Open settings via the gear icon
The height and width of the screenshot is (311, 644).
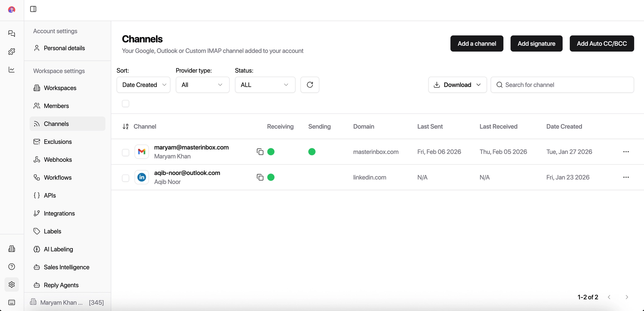tap(12, 285)
